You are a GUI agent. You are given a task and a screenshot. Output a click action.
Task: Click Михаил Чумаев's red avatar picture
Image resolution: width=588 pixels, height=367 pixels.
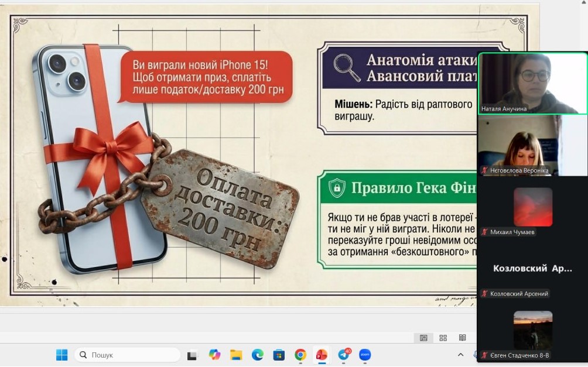click(x=533, y=207)
